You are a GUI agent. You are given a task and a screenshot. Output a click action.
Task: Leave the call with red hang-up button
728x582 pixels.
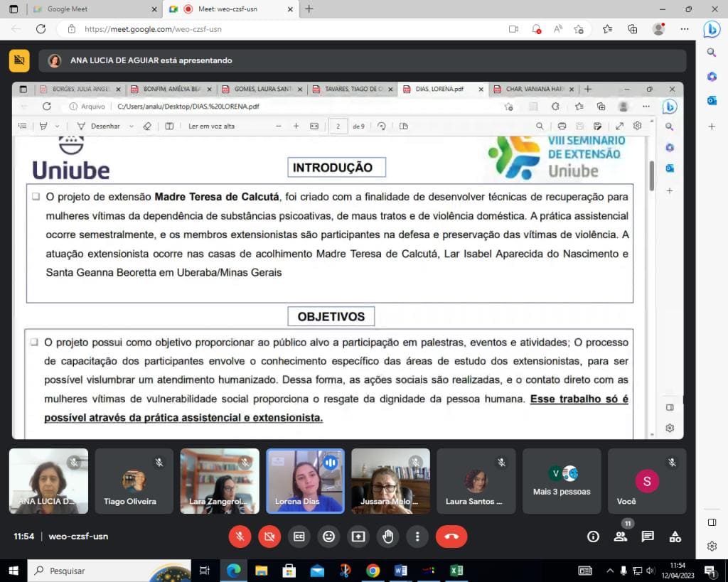(x=451, y=537)
